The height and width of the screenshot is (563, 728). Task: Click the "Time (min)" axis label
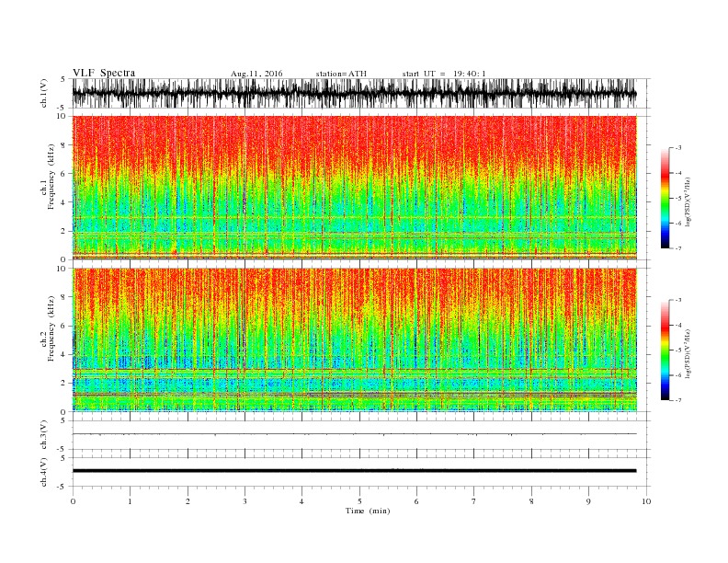368,511
